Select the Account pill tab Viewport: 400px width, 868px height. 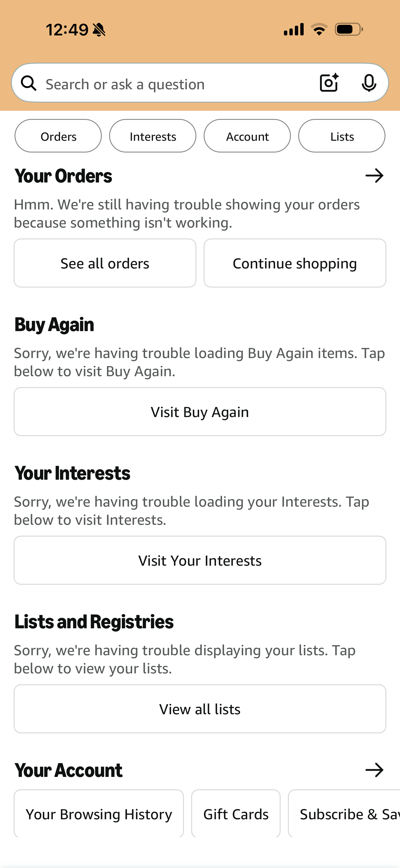tap(247, 136)
